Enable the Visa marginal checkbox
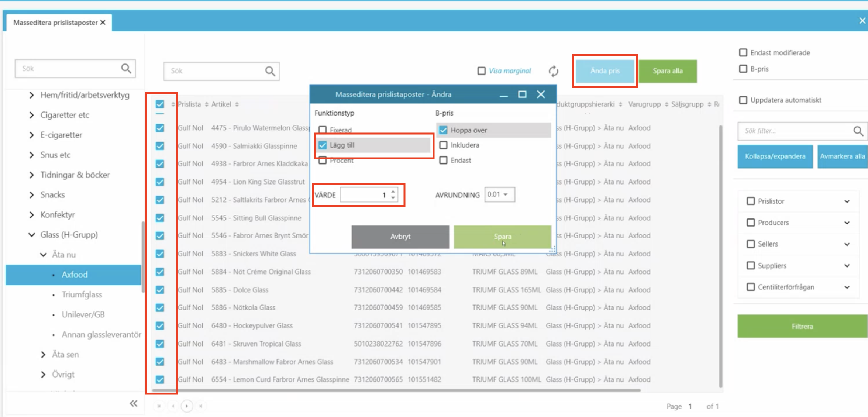The height and width of the screenshot is (417, 868). click(481, 71)
